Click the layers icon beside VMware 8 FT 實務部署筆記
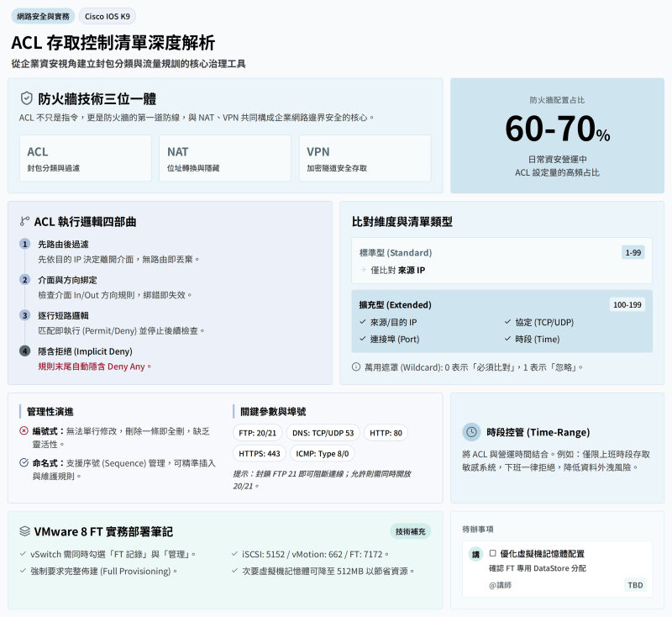The image size is (672, 617). (25, 531)
